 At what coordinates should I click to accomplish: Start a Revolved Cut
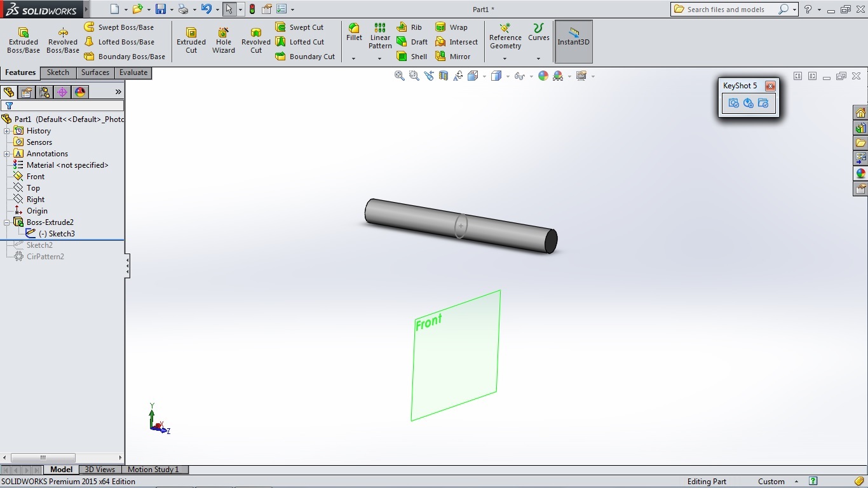(256, 41)
